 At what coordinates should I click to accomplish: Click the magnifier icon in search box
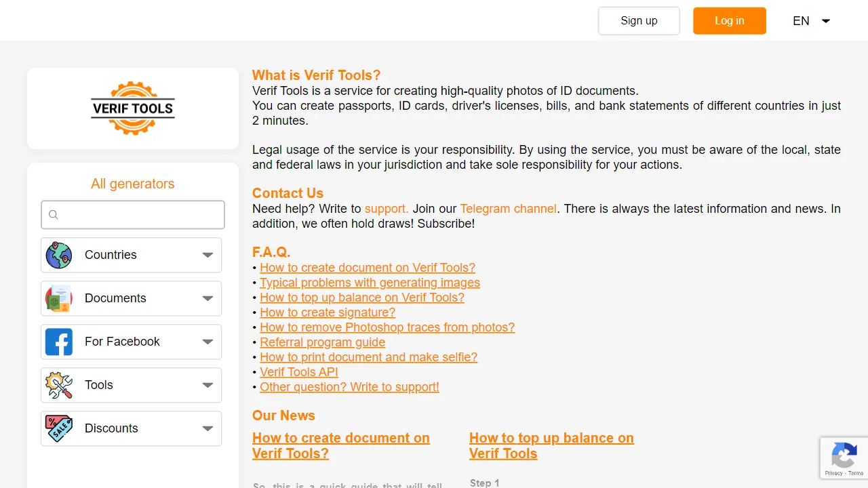[54, 215]
